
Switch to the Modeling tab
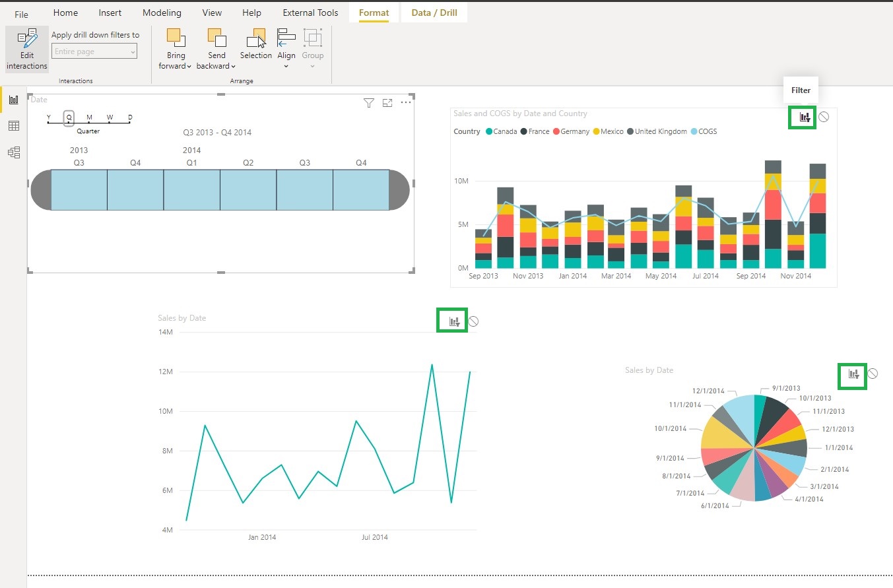(162, 13)
